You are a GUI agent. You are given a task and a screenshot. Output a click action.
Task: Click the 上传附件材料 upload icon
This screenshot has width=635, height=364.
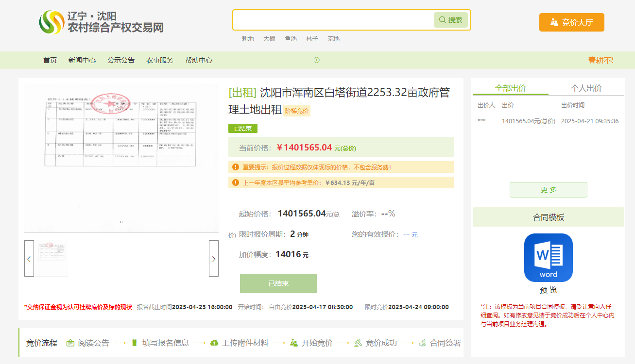215,343
